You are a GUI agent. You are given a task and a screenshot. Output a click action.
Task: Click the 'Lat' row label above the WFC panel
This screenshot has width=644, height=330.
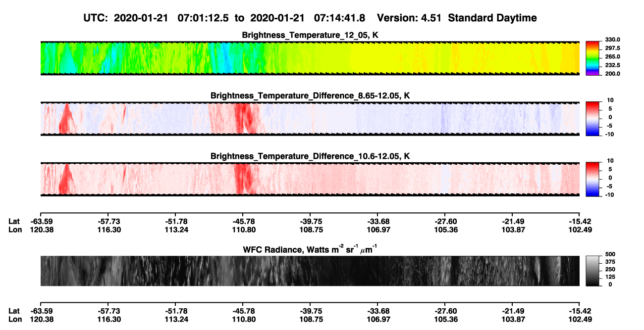coord(14,221)
